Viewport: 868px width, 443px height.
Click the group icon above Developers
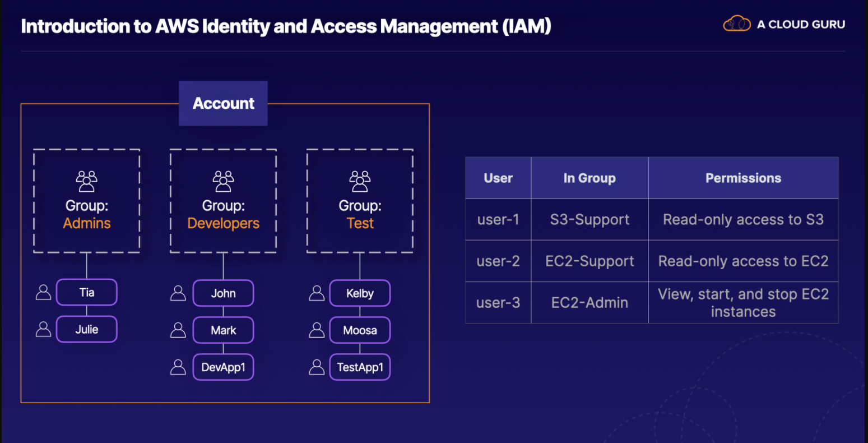coord(223,181)
